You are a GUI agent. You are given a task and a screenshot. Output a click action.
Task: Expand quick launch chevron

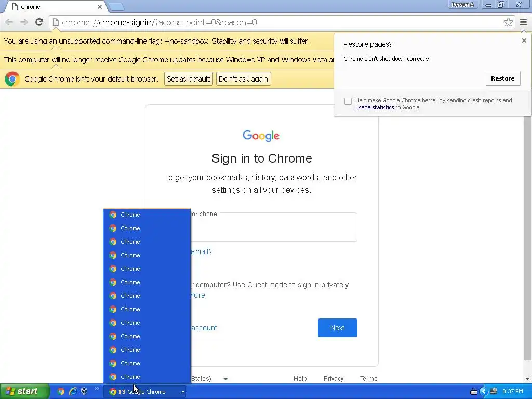click(97, 389)
